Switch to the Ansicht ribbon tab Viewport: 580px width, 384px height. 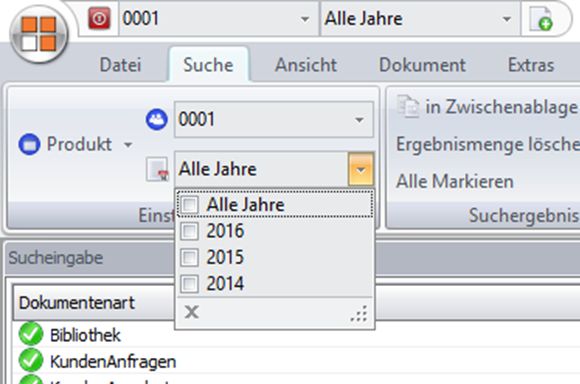(x=306, y=65)
